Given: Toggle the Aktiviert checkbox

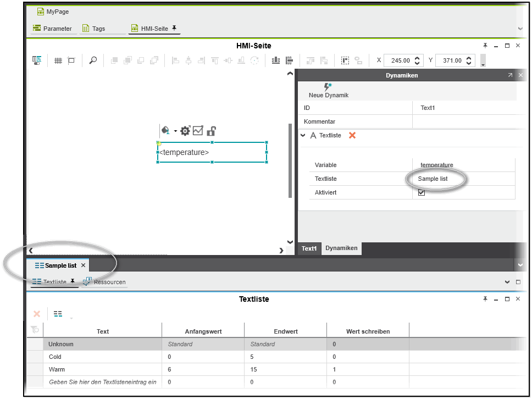Looking at the screenshot, I should (422, 192).
